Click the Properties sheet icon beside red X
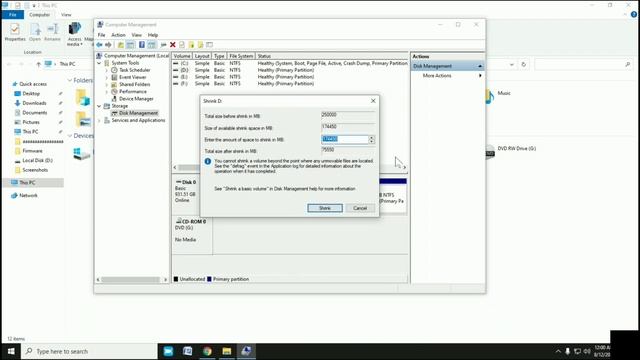Screen dimensions: 640x360 pos(182,44)
